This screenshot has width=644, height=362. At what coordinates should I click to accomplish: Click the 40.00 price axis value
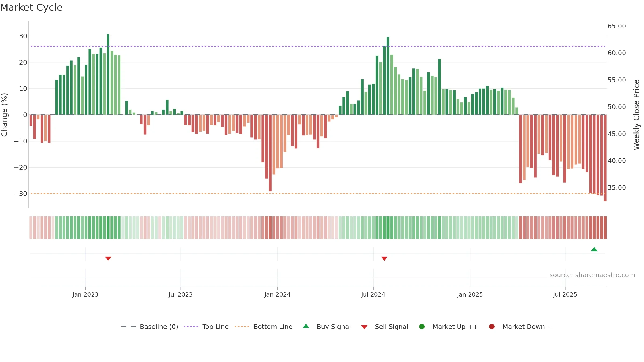click(617, 161)
